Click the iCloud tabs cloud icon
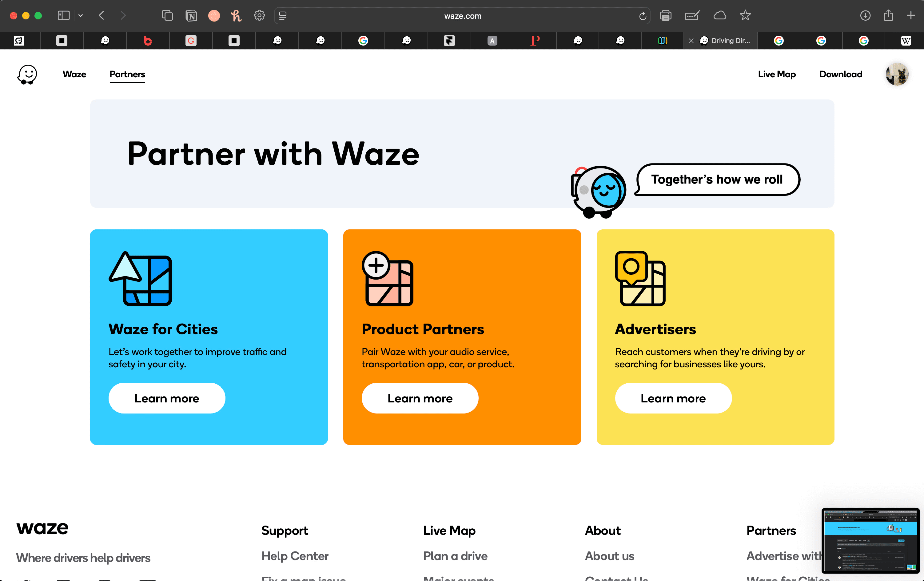 tap(720, 16)
